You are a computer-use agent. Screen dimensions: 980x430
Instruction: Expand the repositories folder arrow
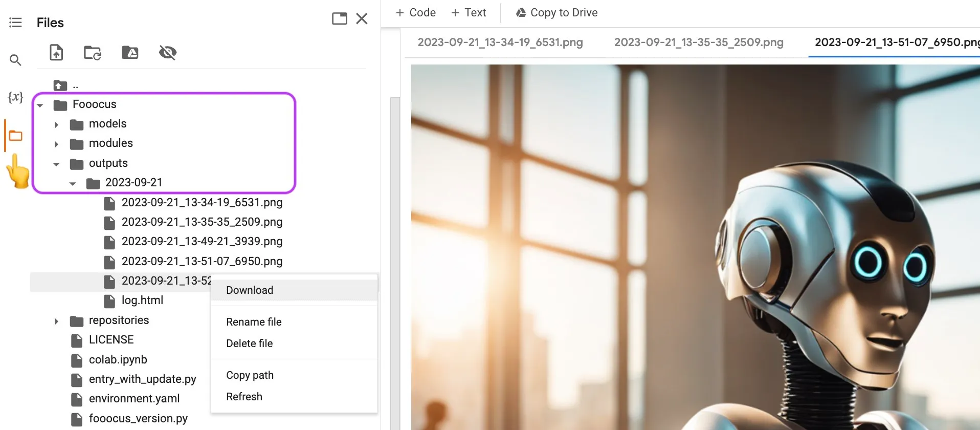coord(56,321)
